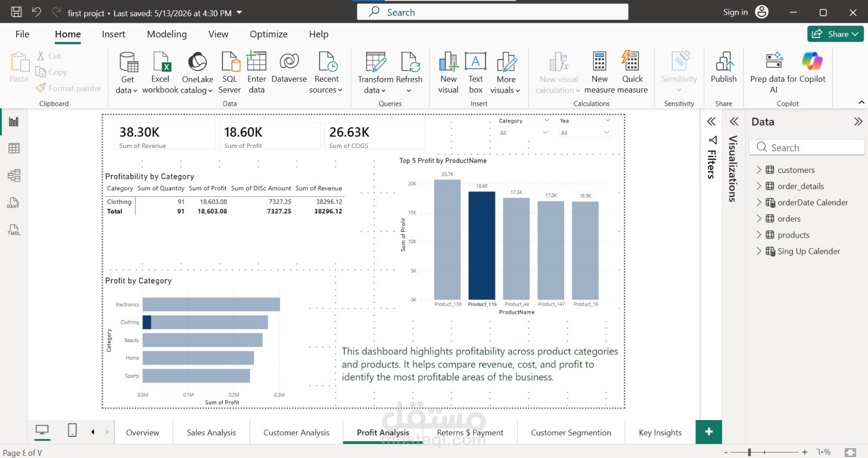Adjust the zoom slider handle
868x458 pixels.
click(749, 452)
